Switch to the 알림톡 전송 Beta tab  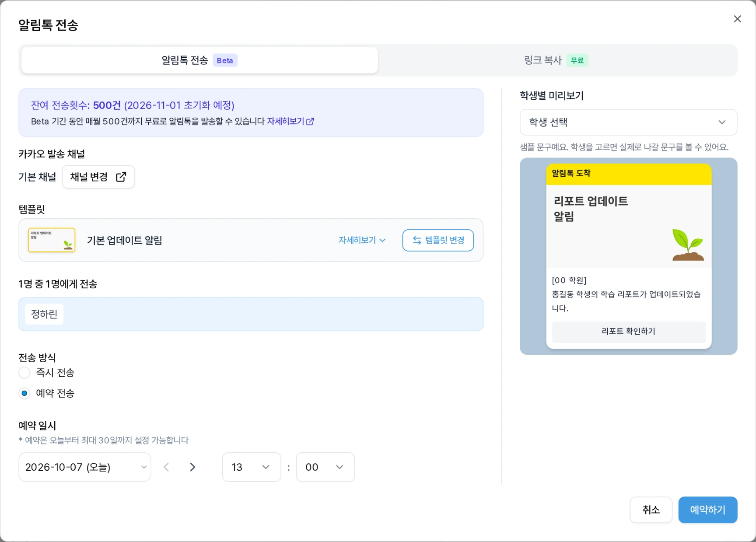point(199,60)
